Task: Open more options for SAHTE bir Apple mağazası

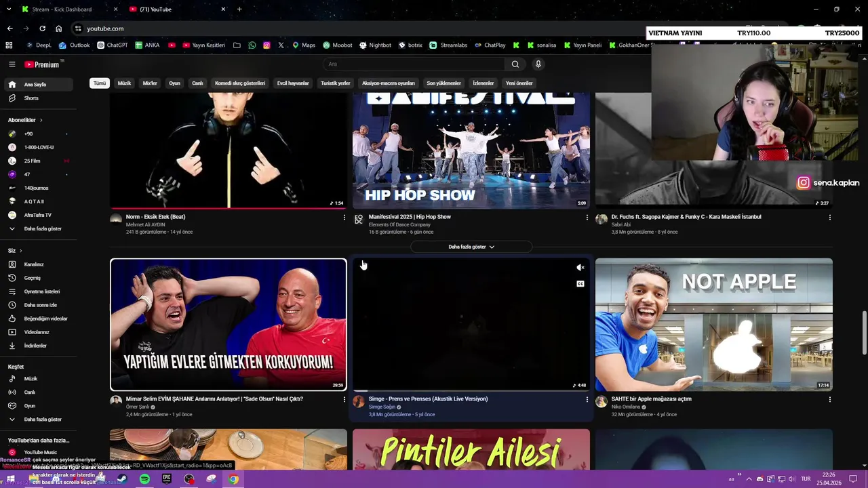Action: pos(829,400)
